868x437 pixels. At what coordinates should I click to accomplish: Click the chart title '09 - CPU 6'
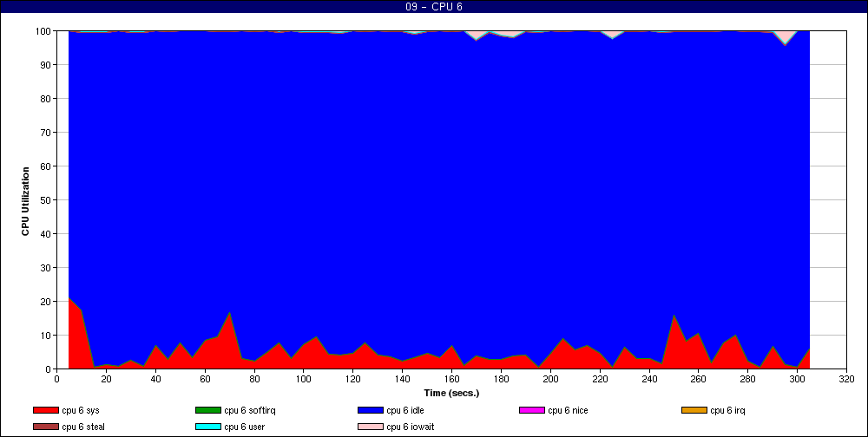[x=434, y=7]
